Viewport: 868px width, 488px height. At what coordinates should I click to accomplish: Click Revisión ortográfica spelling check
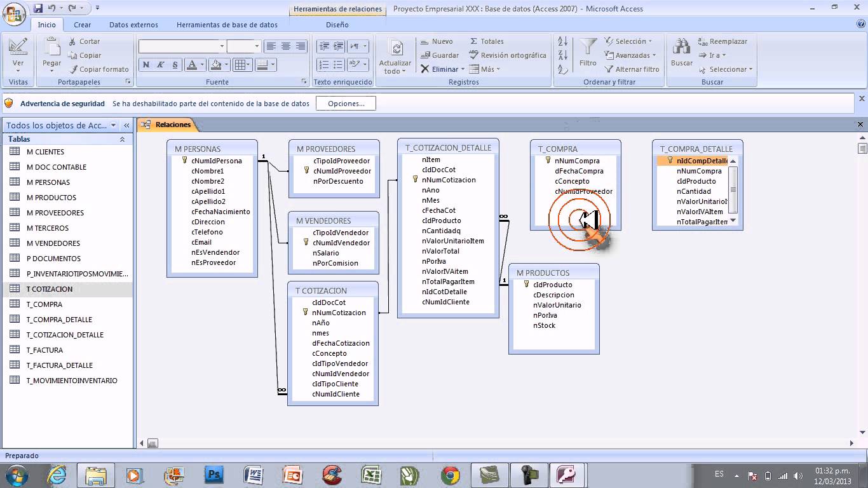(508, 55)
